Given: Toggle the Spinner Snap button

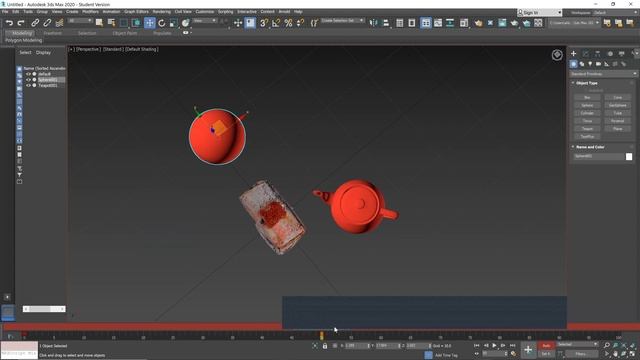Looking at the screenshot, I should [x=300, y=23].
